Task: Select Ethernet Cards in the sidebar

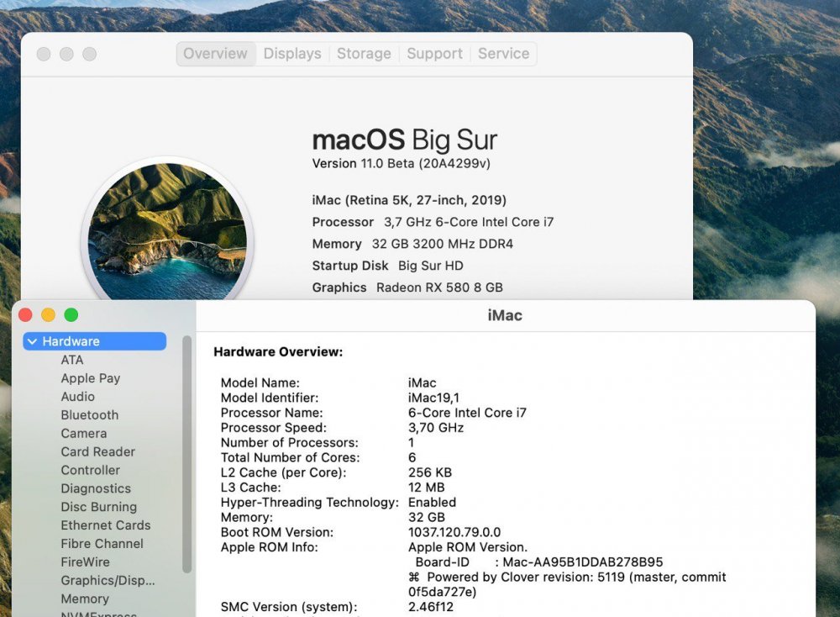Action: 106,525
